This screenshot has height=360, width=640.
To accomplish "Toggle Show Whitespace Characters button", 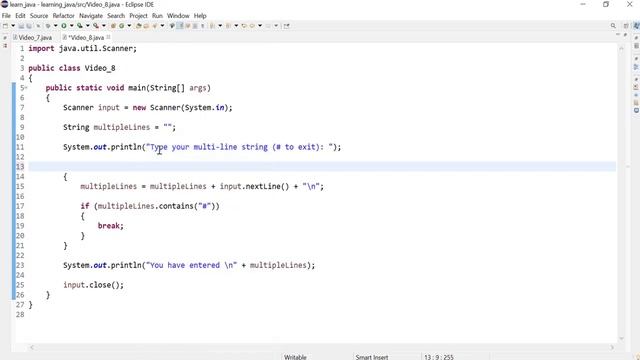I will click(x=203, y=26).
